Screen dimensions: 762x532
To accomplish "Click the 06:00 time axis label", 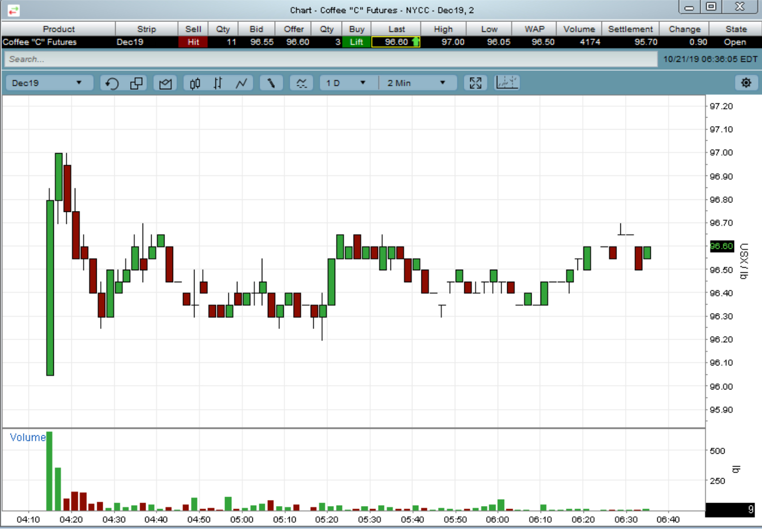I will pyautogui.click(x=497, y=520).
